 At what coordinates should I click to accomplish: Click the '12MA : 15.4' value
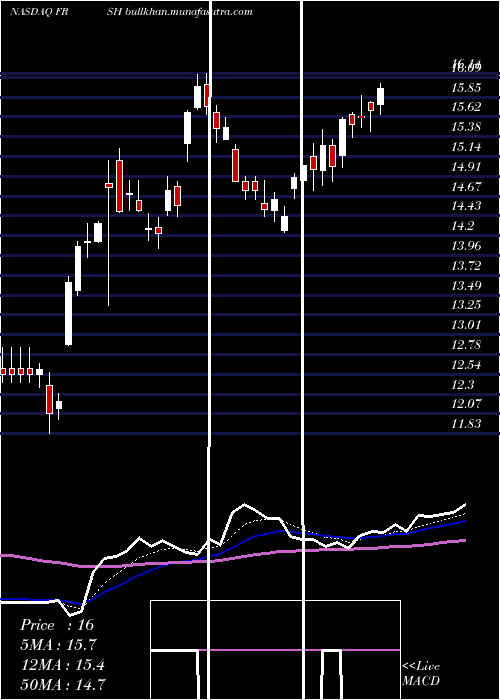click(63, 665)
